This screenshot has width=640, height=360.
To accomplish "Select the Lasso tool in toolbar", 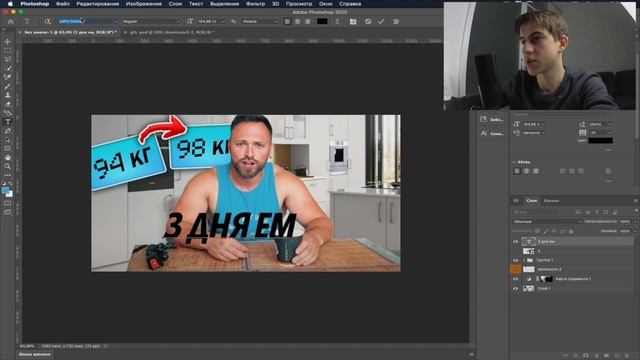I will 7,59.
